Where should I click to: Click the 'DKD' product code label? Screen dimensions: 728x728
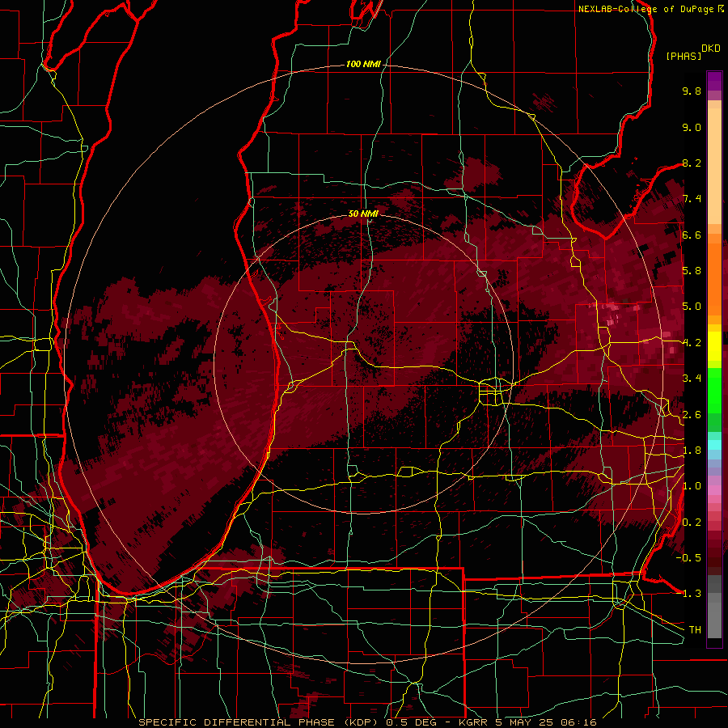[x=711, y=49]
